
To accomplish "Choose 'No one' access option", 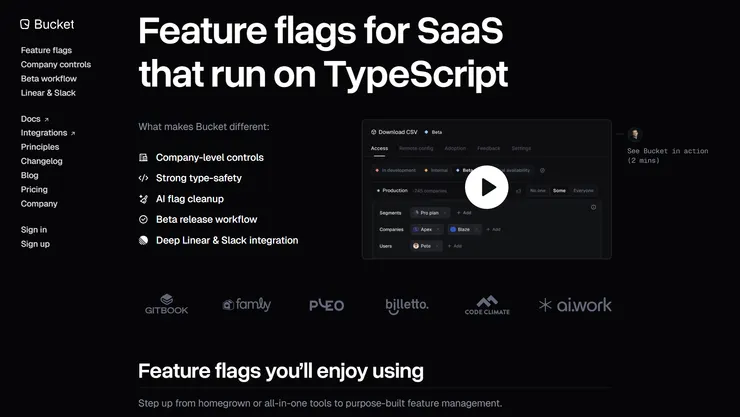I will (x=538, y=191).
